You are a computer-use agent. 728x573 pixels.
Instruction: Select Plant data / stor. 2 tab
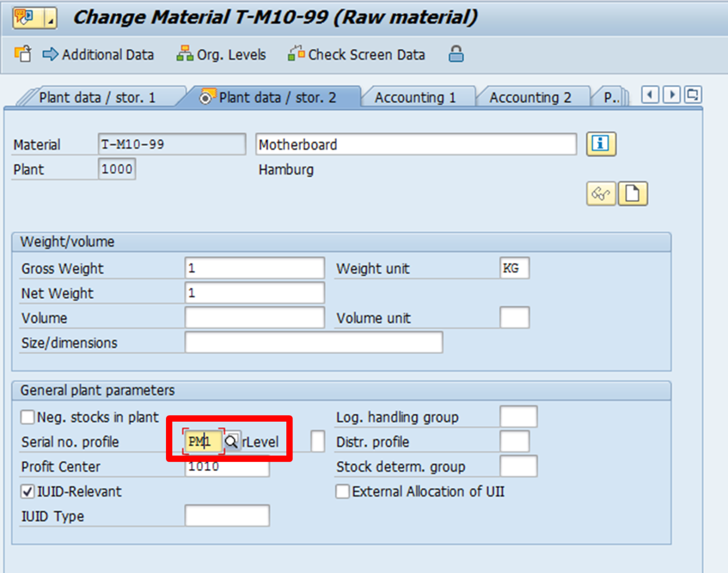(x=269, y=98)
